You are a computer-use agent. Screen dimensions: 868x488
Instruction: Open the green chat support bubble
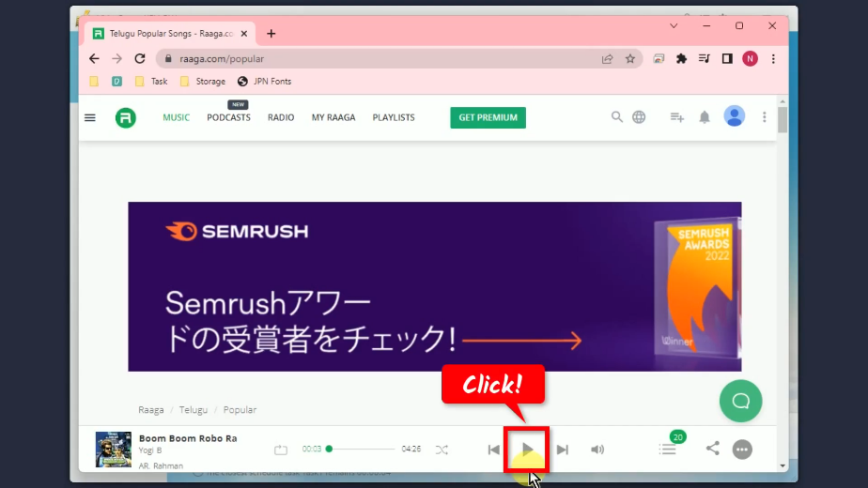740,401
